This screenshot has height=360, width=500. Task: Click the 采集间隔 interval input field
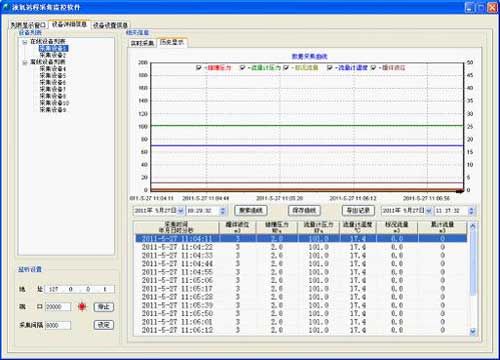58,325
